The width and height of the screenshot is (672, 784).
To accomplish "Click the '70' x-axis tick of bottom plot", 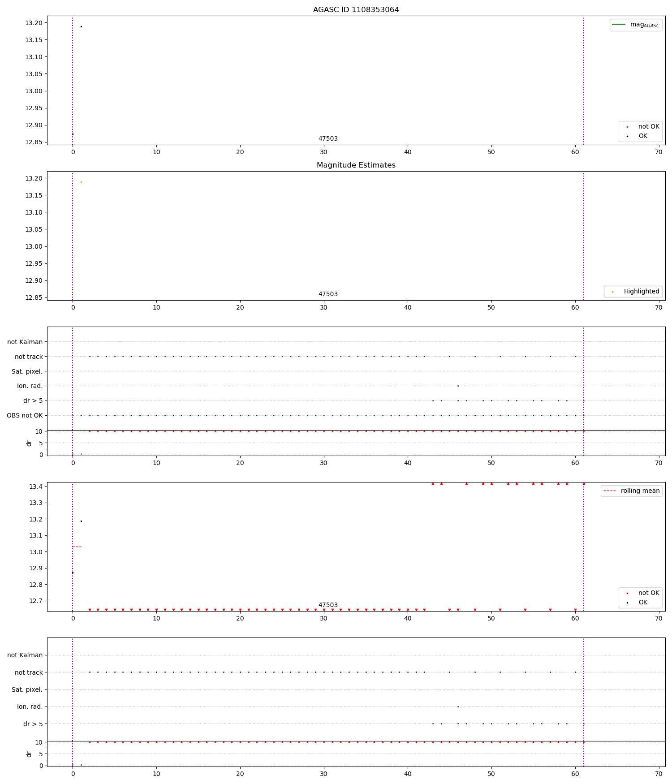I will (x=659, y=774).
